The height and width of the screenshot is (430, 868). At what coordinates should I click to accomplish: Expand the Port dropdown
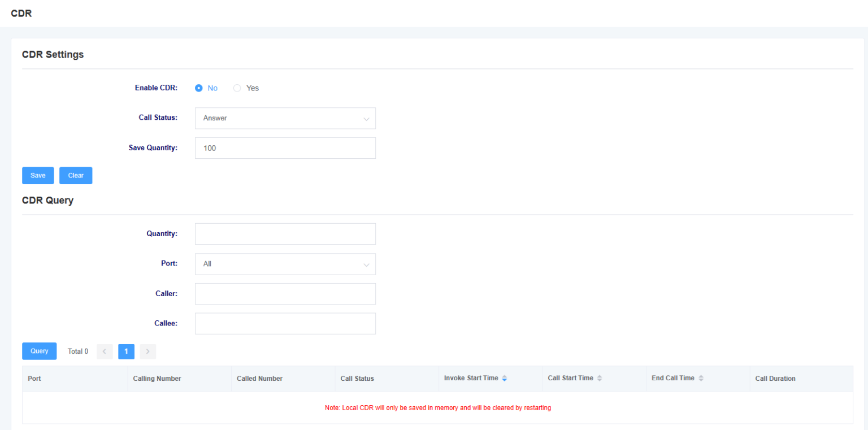[285, 264]
